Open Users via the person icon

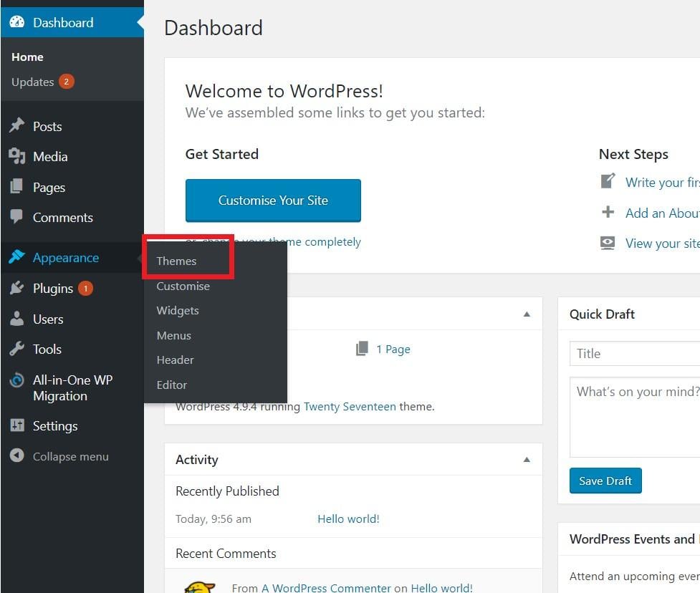click(x=16, y=319)
